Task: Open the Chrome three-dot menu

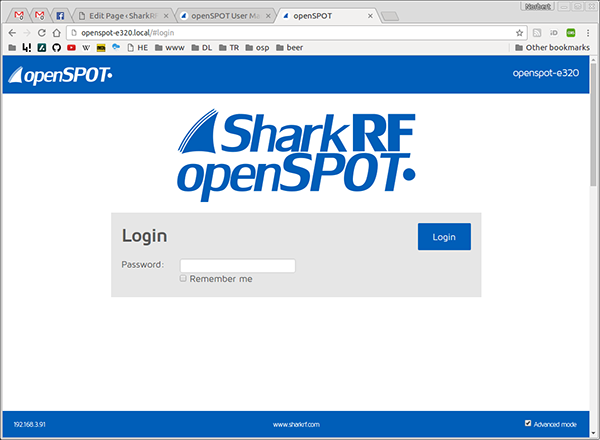Action: click(588, 33)
